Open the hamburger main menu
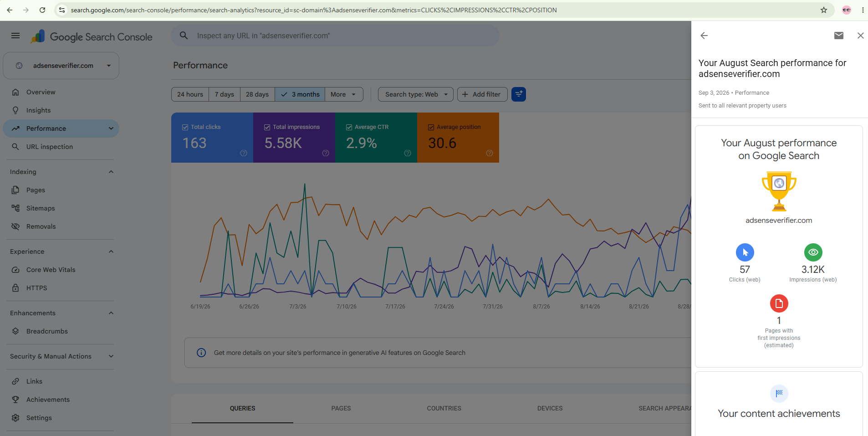868x436 pixels. pos(15,36)
